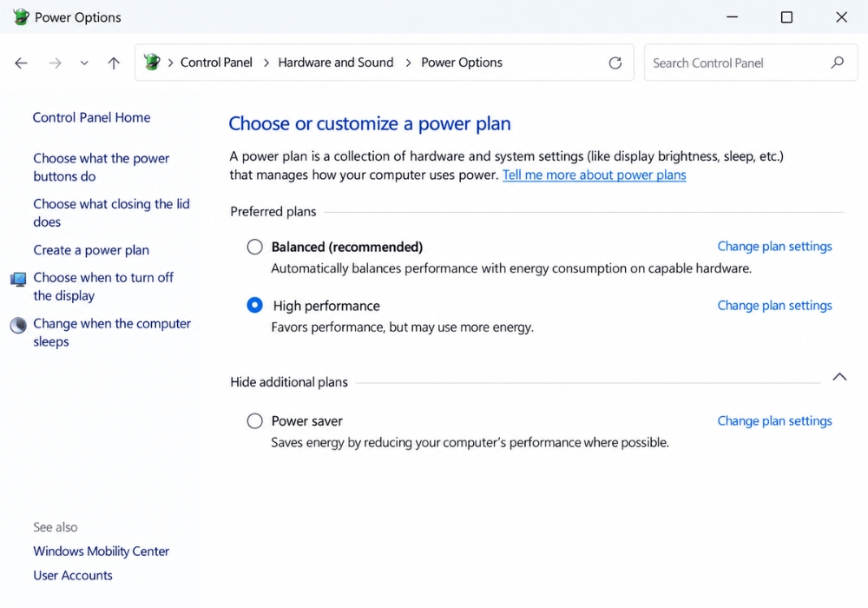Click the address bar Power Options icon
The height and width of the screenshot is (608, 868).
[152, 62]
